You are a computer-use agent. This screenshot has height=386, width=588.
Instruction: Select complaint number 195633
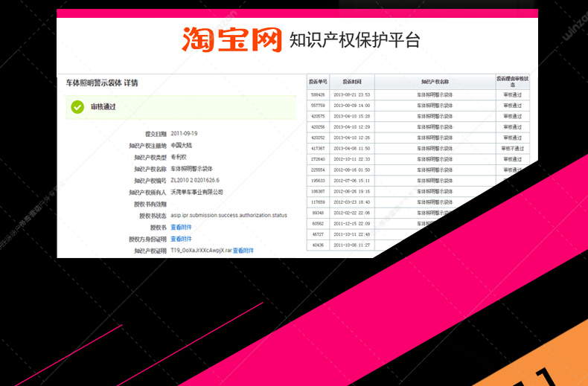(318, 181)
